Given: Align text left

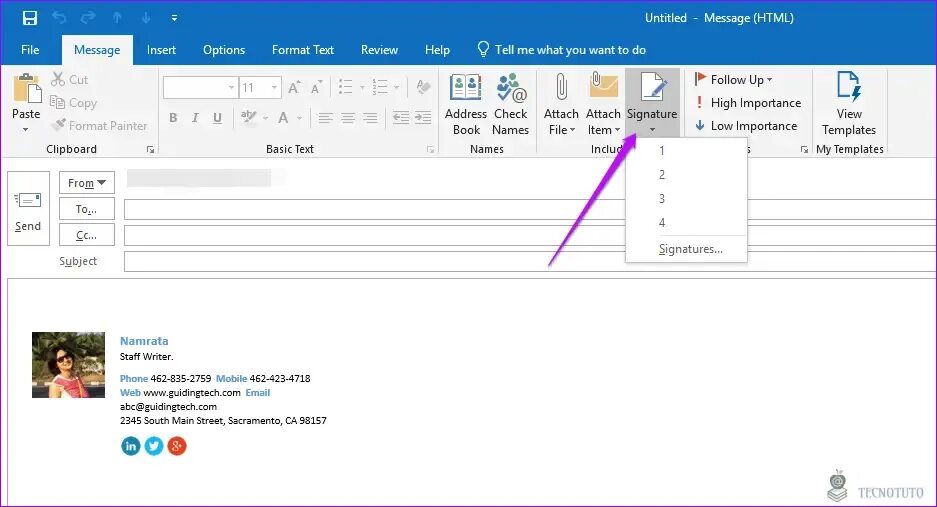Looking at the screenshot, I should (326, 118).
